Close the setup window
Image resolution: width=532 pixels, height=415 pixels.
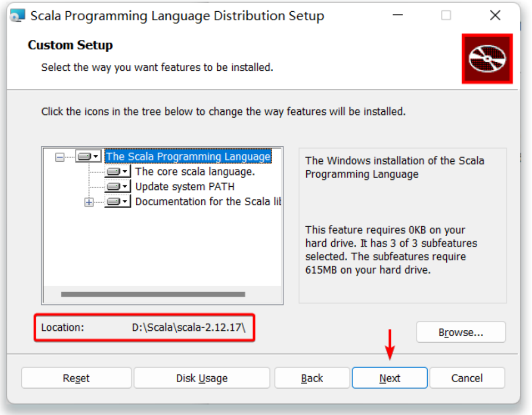click(495, 15)
